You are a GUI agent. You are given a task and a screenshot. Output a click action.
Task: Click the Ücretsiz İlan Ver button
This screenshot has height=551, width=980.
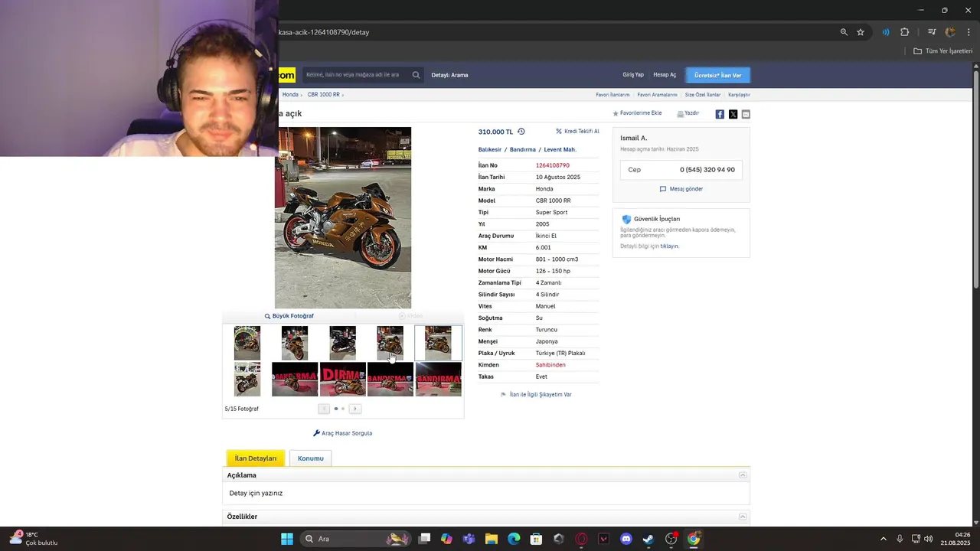[x=717, y=75]
